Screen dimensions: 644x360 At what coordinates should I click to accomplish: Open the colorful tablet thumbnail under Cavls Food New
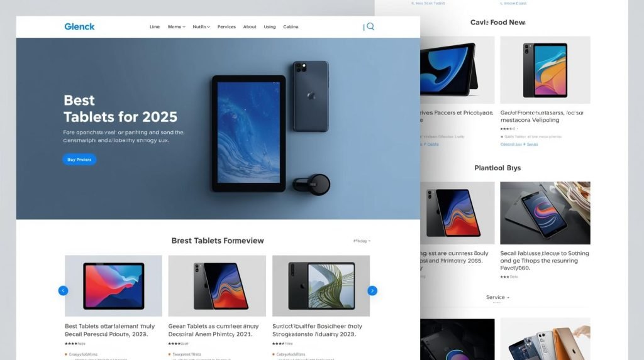545,70
